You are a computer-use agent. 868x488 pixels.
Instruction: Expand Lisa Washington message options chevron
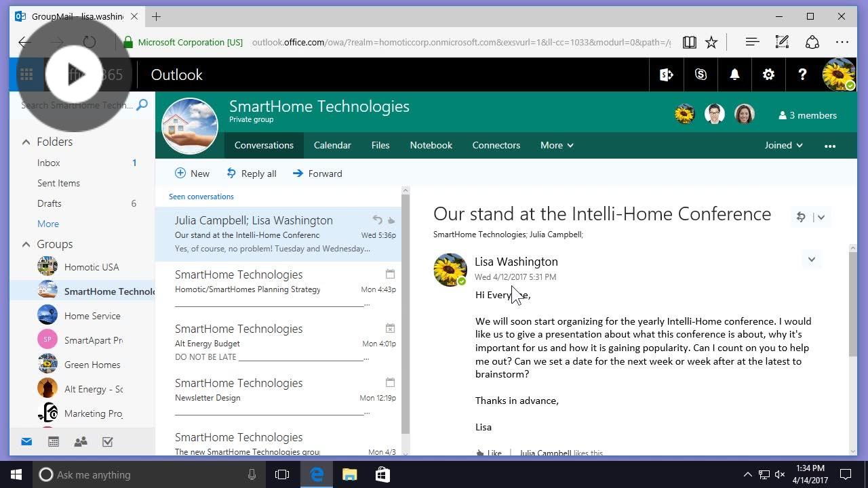pyautogui.click(x=812, y=260)
